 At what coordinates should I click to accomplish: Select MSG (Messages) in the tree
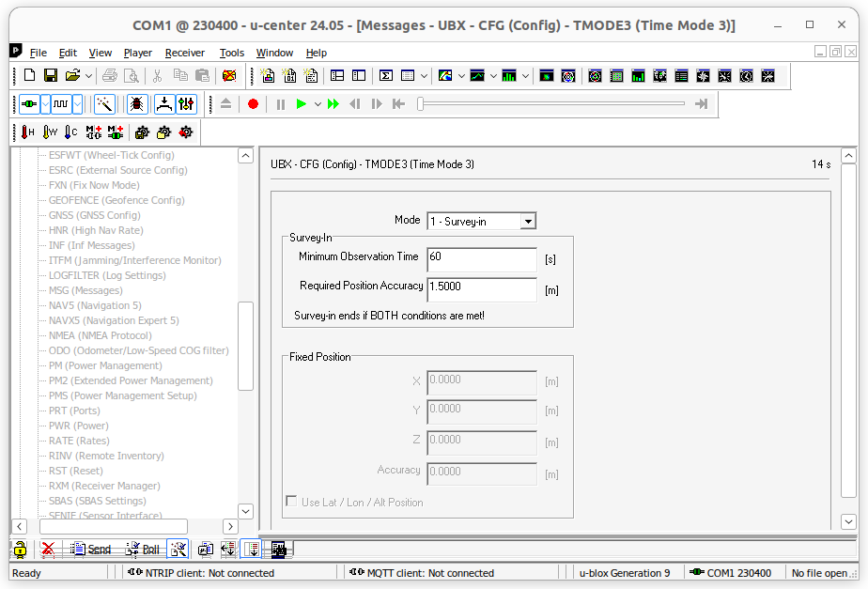coord(85,290)
